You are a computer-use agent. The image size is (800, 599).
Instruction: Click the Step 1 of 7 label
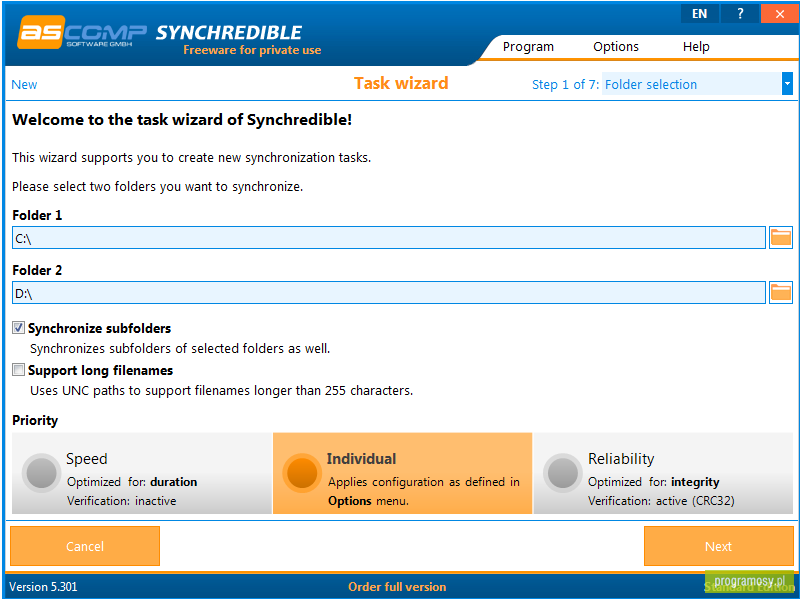pos(565,85)
